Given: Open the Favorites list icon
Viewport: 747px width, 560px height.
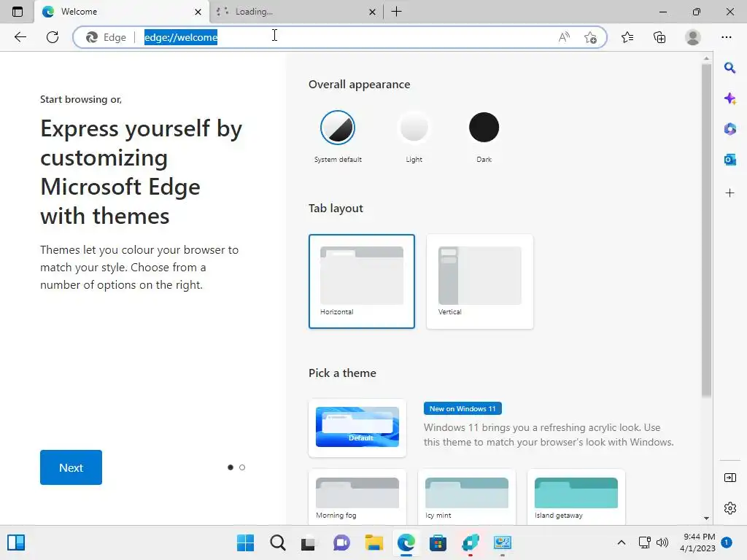Looking at the screenshot, I should (627, 37).
